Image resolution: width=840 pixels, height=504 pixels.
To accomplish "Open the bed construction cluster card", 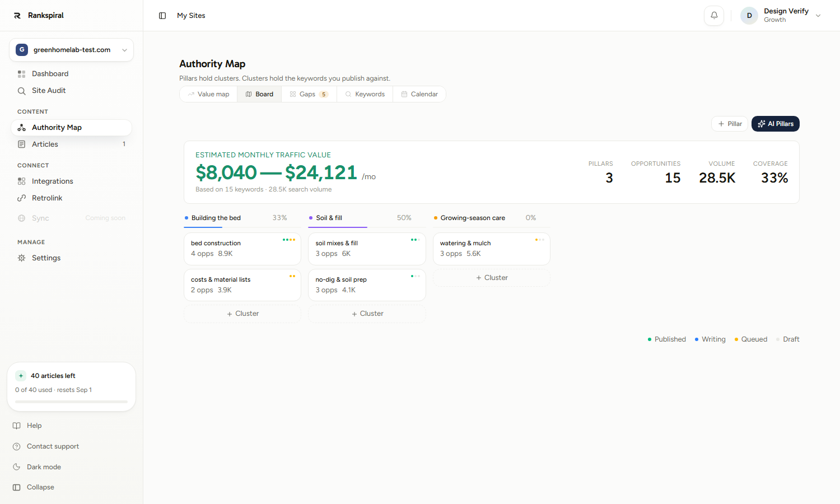I will pos(242,249).
